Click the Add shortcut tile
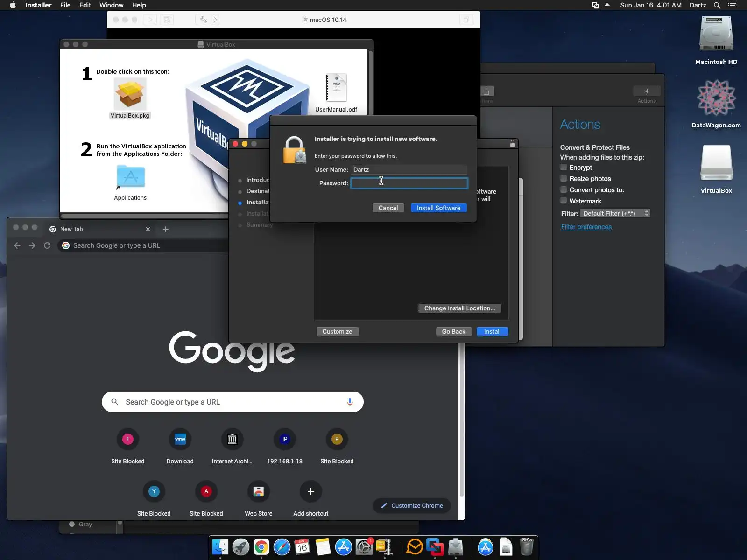The width and height of the screenshot is (747, 560). click(311, 499)
